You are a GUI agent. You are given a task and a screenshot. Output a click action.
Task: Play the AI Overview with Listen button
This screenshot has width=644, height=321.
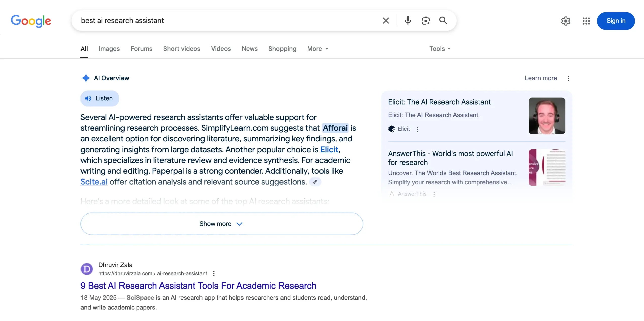pyautogui.click(x=100, y=98)
